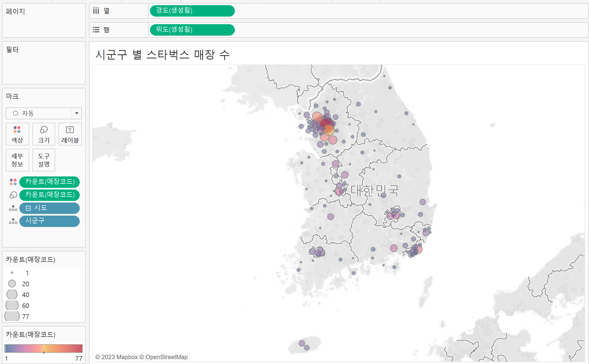
Task: Click the 필터 shelf header
Action: (x=12, y=49)
